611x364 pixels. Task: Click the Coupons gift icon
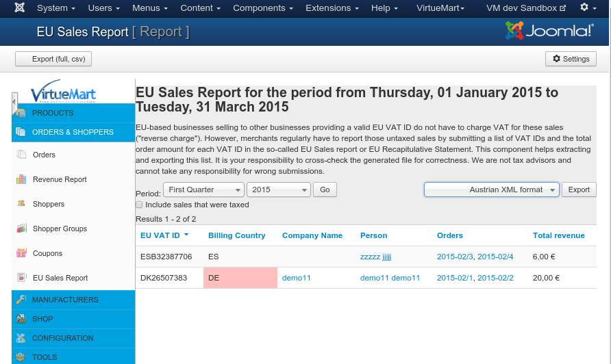21,253
